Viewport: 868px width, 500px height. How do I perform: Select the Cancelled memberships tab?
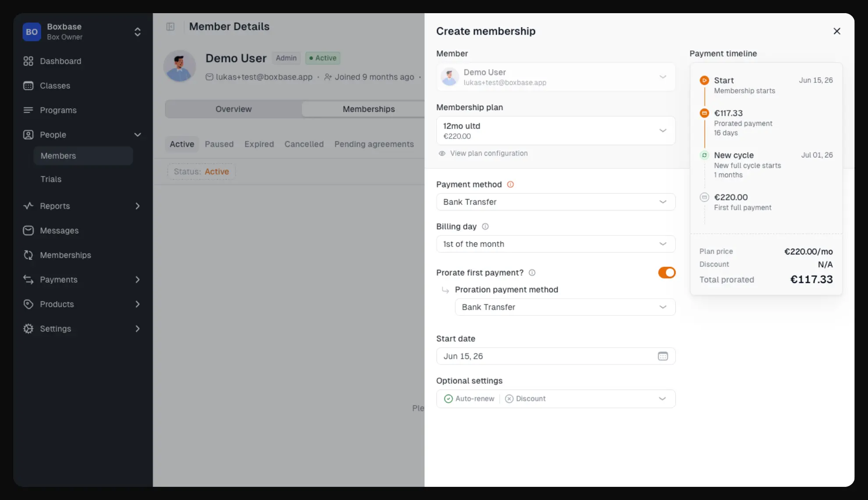(x=304, y=144)
